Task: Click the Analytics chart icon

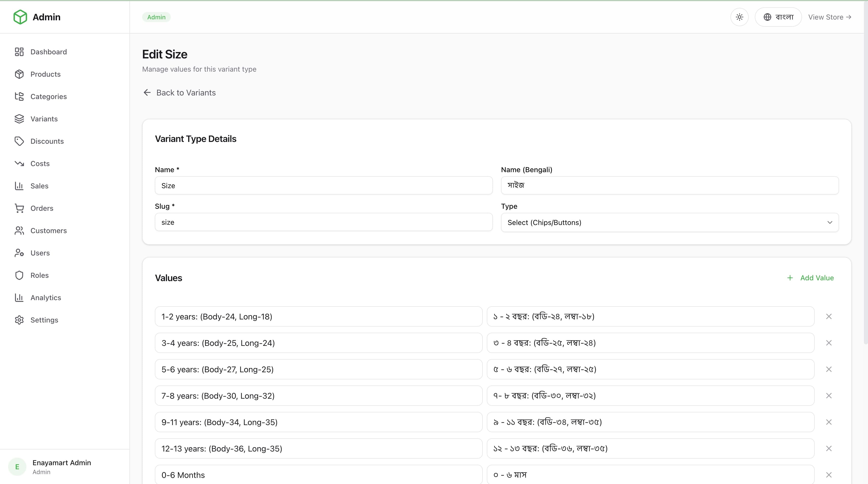Action: (x=19, y=298)
